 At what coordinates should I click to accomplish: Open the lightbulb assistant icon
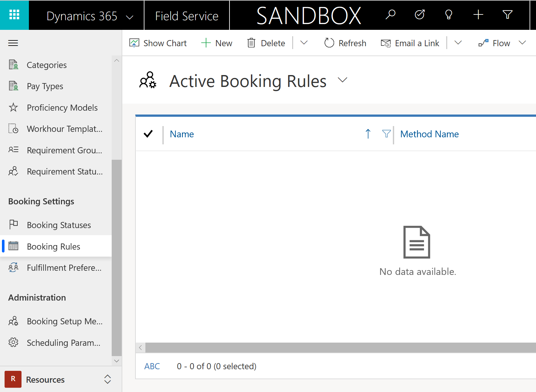(x=449, y=15)
